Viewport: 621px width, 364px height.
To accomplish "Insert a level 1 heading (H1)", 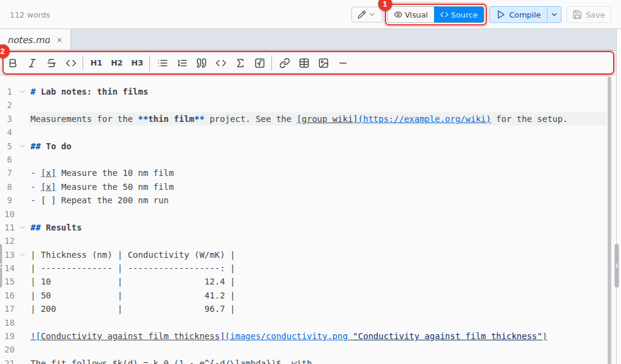I will tap(97, 63).
